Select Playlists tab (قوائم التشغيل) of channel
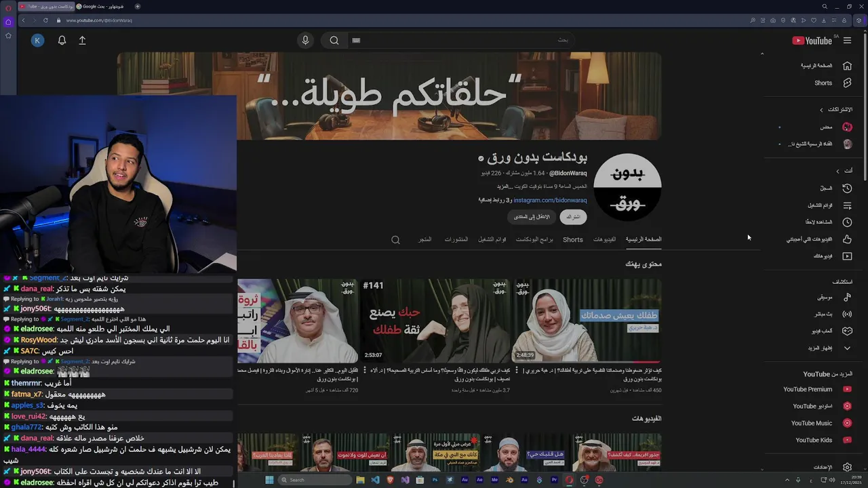Viewport: 868px width, 488px height. pyautogui.click(x=492, y=239)
